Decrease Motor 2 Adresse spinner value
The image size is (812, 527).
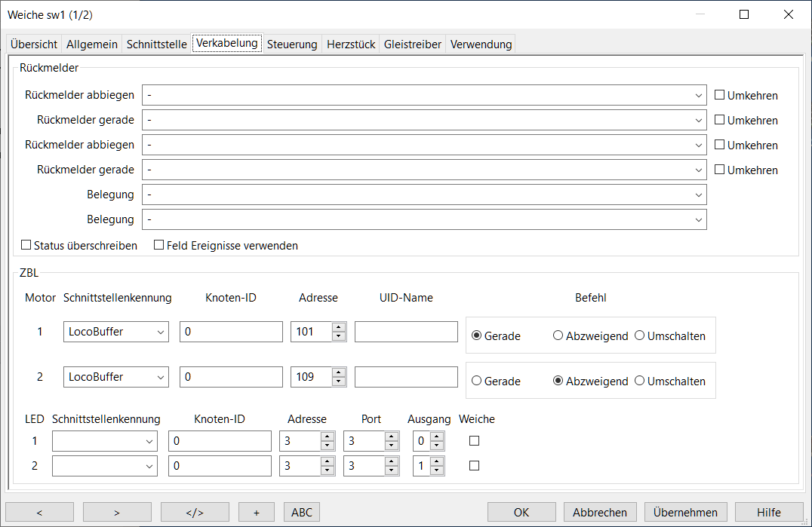tap(339, 381)
